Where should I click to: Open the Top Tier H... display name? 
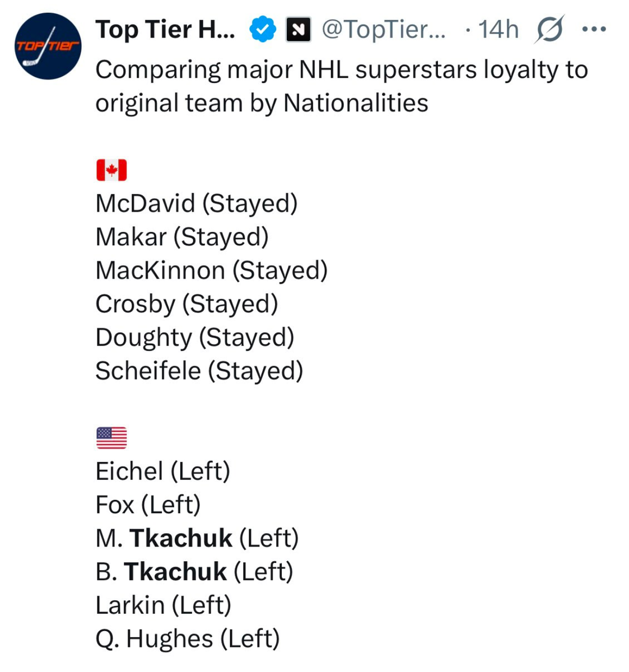pos(165,29)
